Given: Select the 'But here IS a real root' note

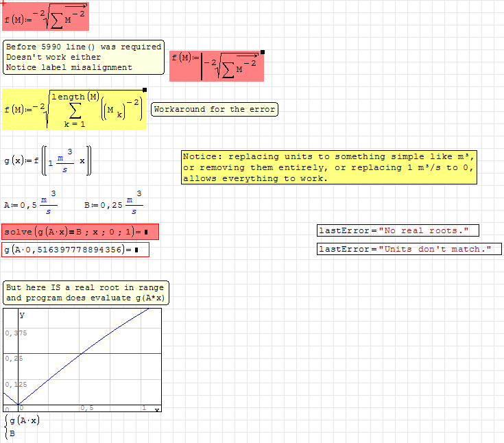Looking at the screenshot, I should click(x=86, y=293).
